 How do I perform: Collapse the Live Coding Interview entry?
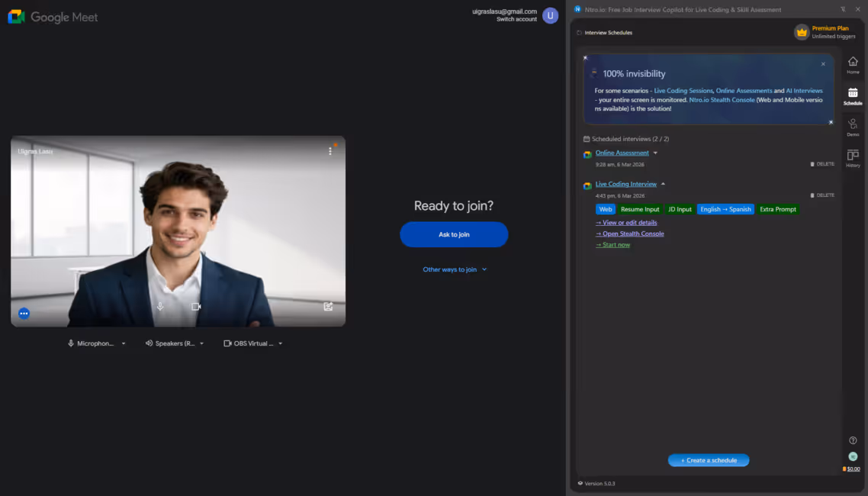tap(663, 184)
